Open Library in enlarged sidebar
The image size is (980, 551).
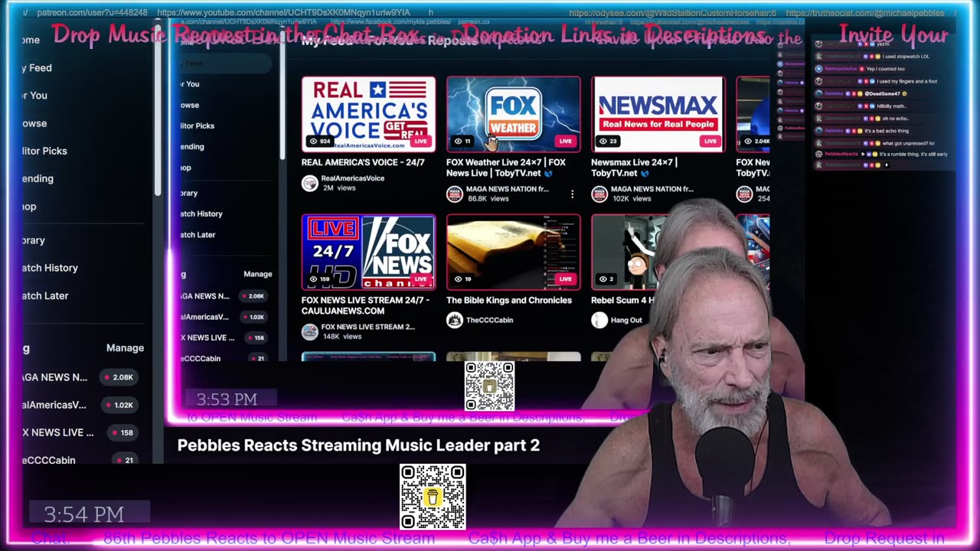tap(33, 240)
